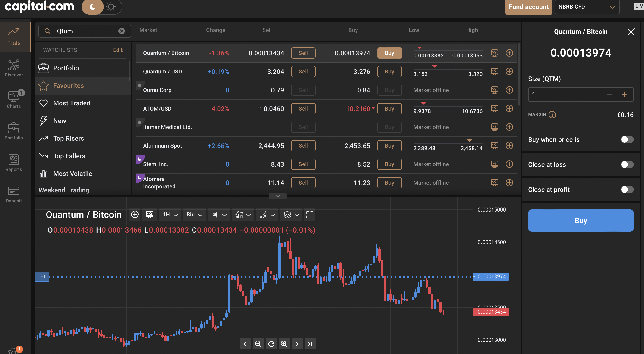This screenshot has height=354, width=644.
Task: Open the layers dropdown in chart toolbar
Action: 291,215
